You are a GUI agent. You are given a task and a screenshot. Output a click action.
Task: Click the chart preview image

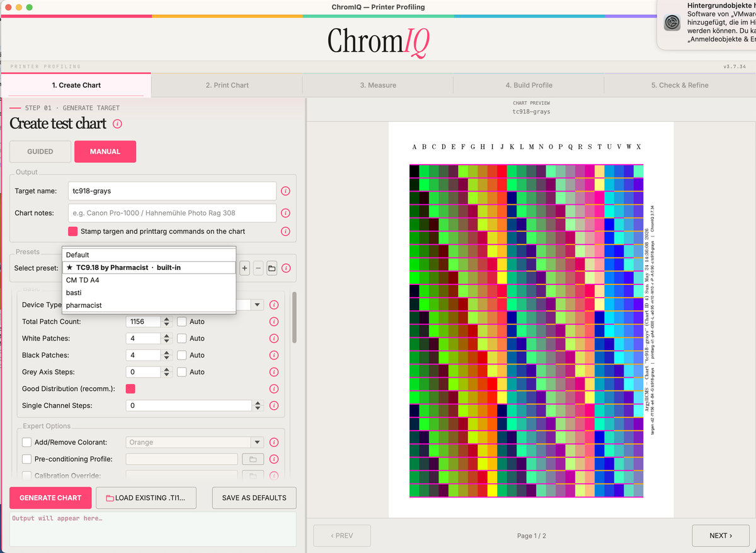(x=531, y=320)
